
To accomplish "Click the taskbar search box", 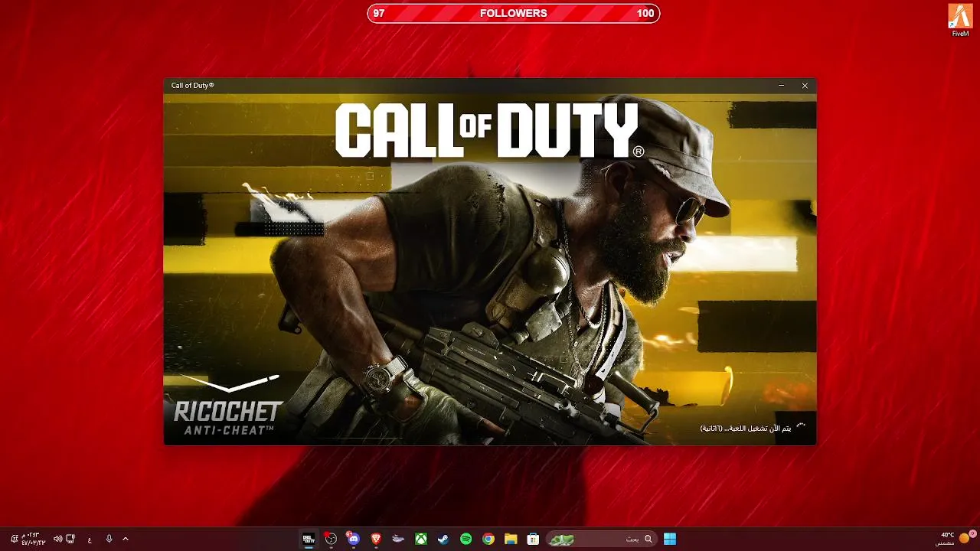I will pos(601,539).
